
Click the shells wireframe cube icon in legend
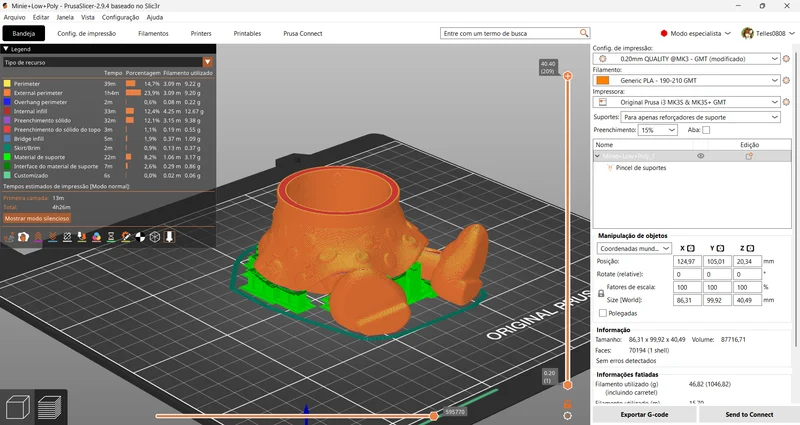[x=155, y=237]
